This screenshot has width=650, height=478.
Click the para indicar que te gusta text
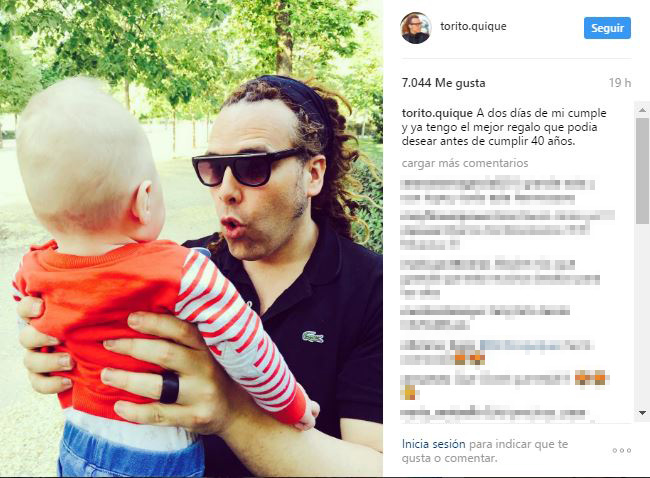click(x=485, y=451)
